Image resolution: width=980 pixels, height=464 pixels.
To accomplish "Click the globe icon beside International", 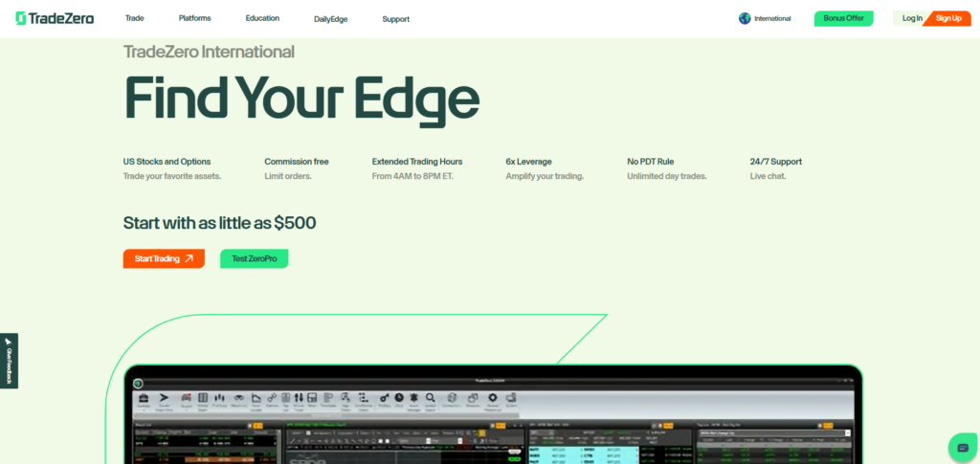I will click(x=745, y=19).
